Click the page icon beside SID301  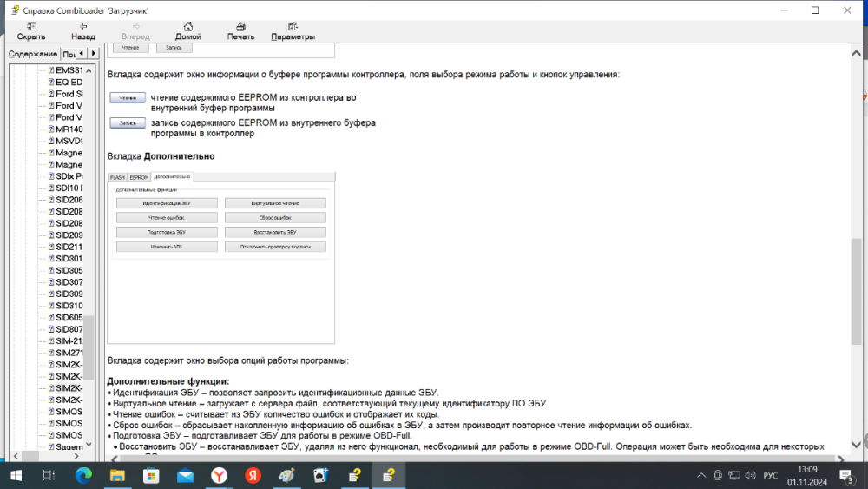(51, 259)
